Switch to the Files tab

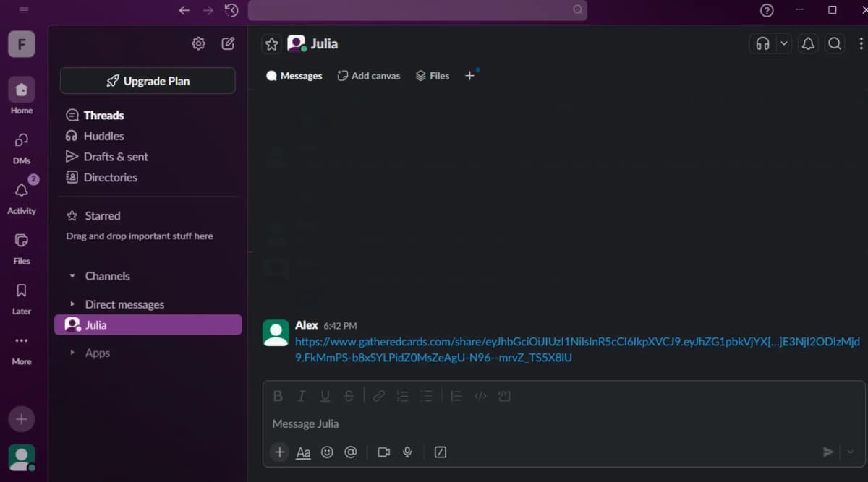(432, 75)
